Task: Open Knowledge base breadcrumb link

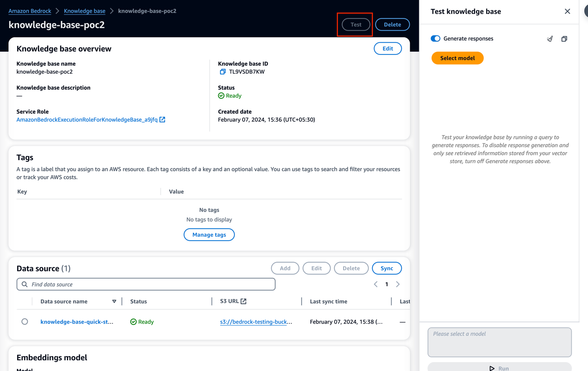Action: 84,11
